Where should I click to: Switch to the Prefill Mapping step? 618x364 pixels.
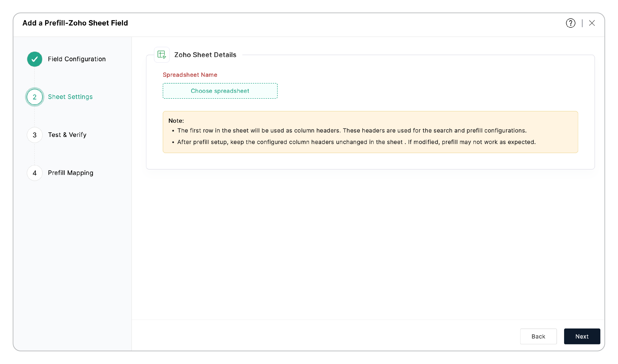tap(71, 173)
